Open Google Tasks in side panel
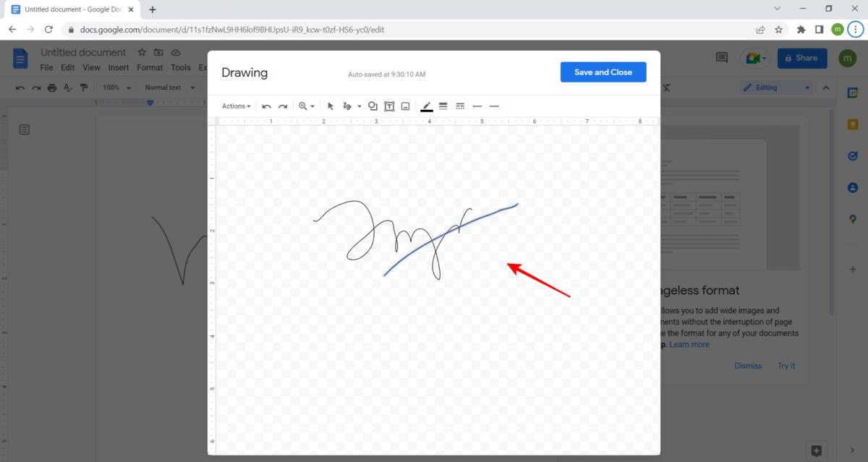This screenshot has height=462, width=868. click(x=853, y=155)
